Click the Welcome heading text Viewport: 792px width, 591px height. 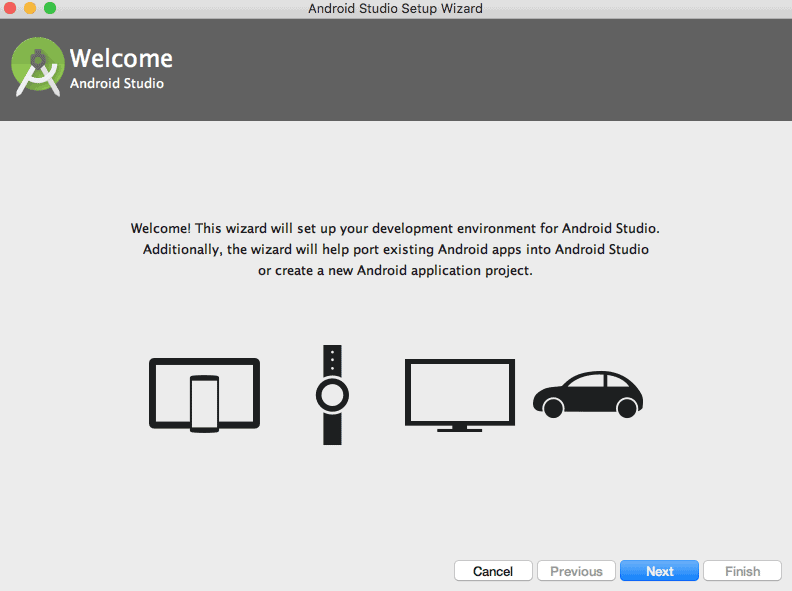click(121, 58)
